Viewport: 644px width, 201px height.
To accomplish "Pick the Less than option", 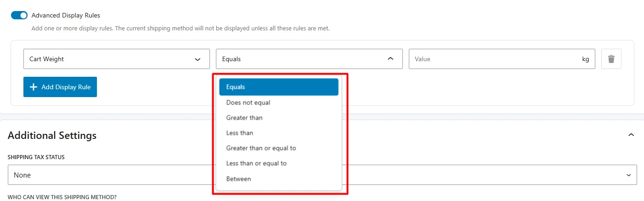I will point(240,133).
